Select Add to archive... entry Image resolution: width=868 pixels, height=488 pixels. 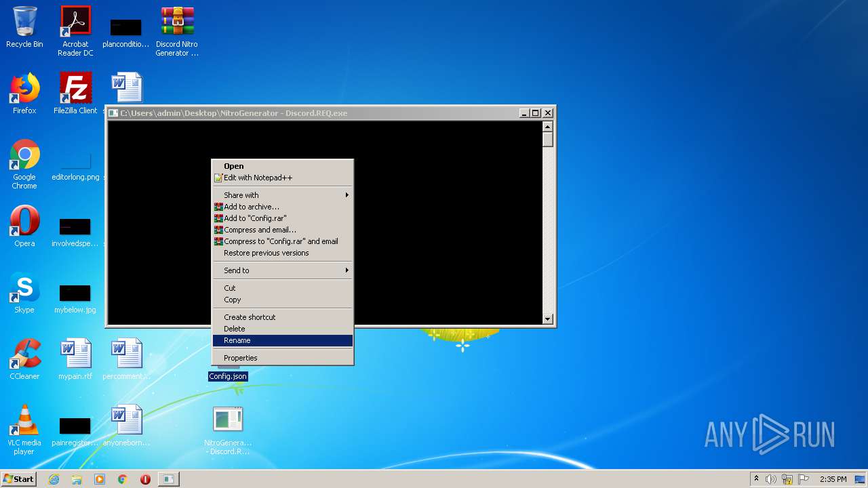283,207
